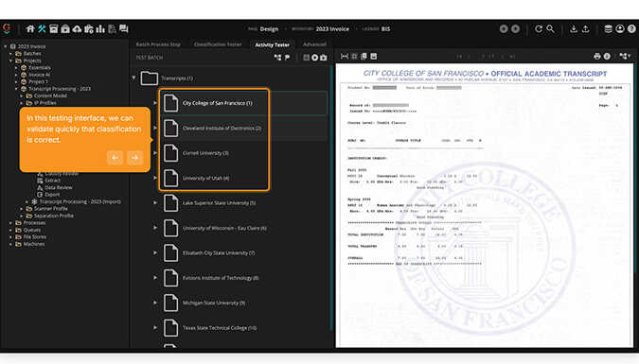Click the upload arrow icon
This screenshot has height=364, width=639.
click(585, 29)
